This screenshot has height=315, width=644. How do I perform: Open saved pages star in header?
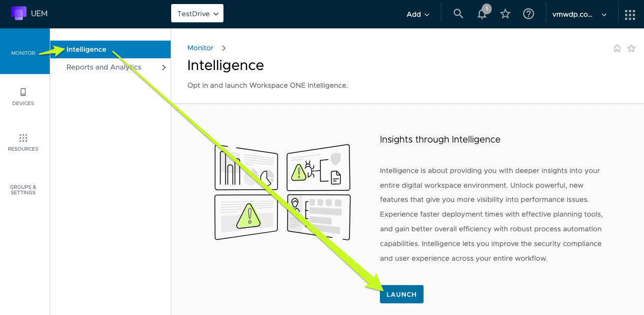tap(505, 14)
